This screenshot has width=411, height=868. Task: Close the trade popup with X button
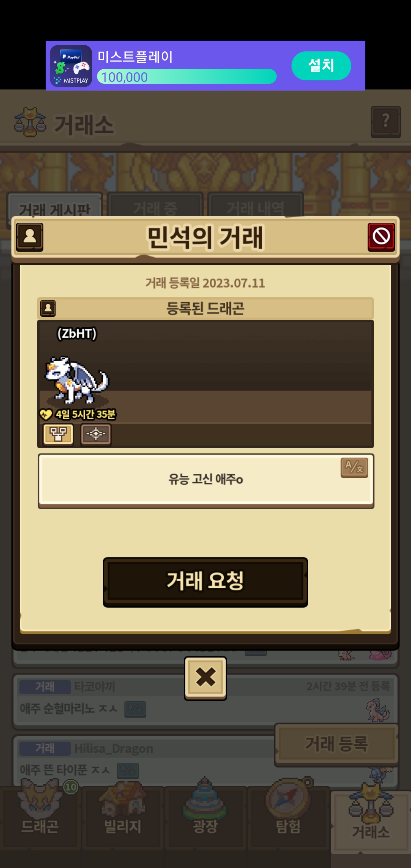pos(205,678)
